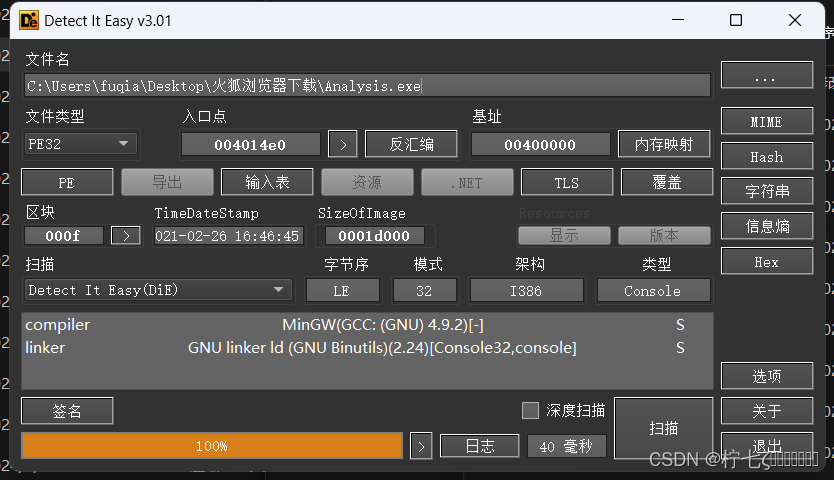This screenshot has height=480, width=834.
Task: Click the type value Console
Action: coord(653,291)
